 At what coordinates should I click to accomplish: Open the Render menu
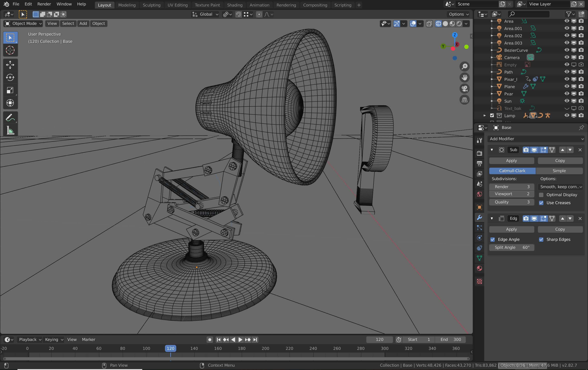click(x=44, y=4)
